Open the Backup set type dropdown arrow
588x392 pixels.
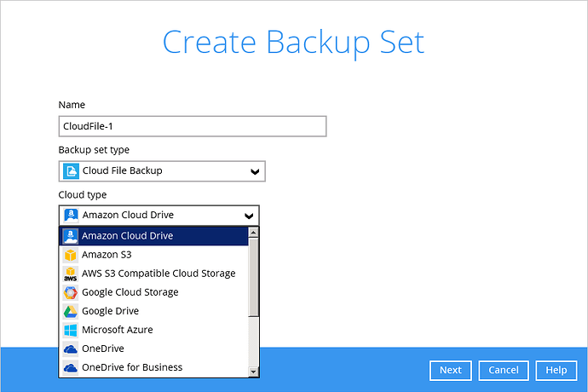[254, 171]
